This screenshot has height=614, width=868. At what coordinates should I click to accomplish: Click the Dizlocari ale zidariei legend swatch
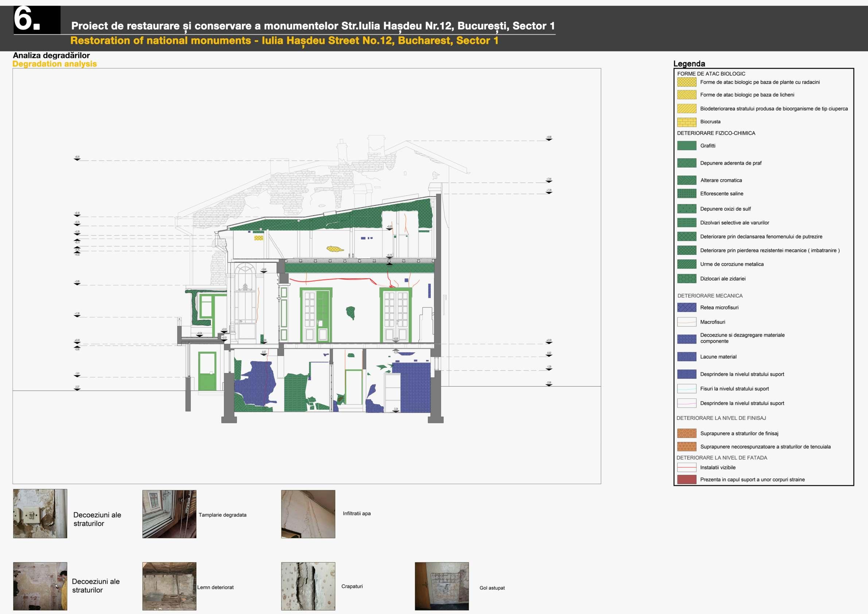click(686, 278)
